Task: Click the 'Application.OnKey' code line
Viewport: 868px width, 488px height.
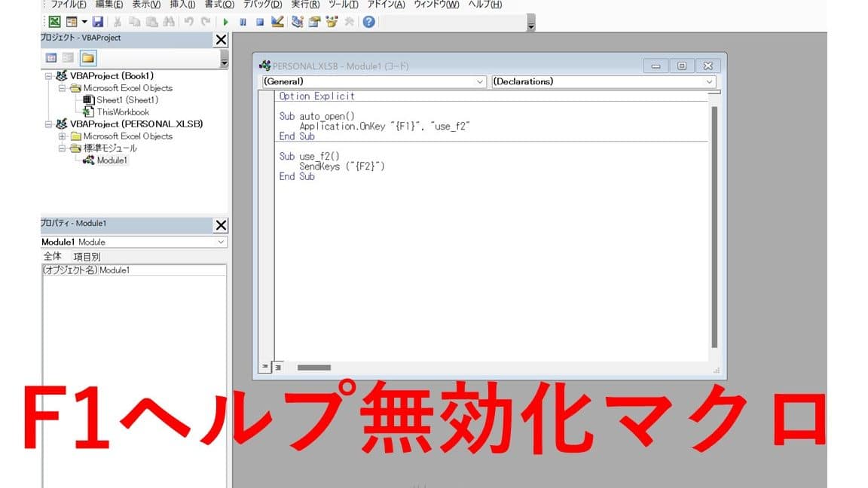Action: [384, 127]
